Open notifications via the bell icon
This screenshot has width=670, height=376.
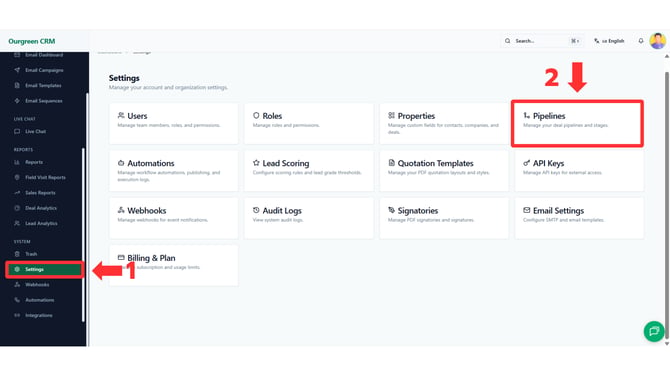coord(641,41)
